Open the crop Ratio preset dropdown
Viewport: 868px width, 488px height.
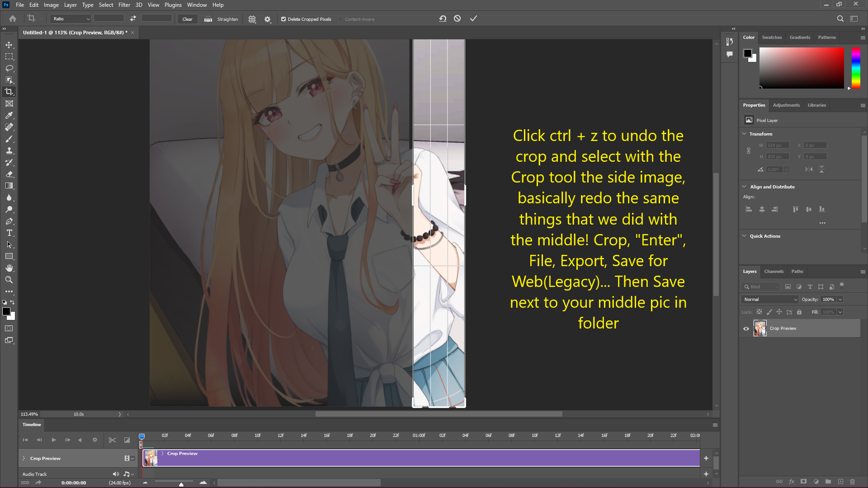71,19
